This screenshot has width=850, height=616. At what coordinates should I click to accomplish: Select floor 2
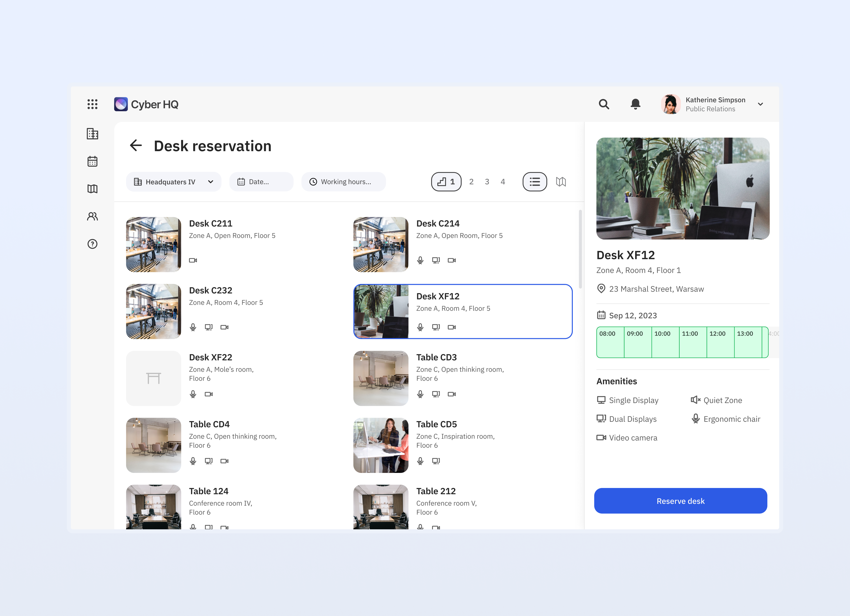471,182
